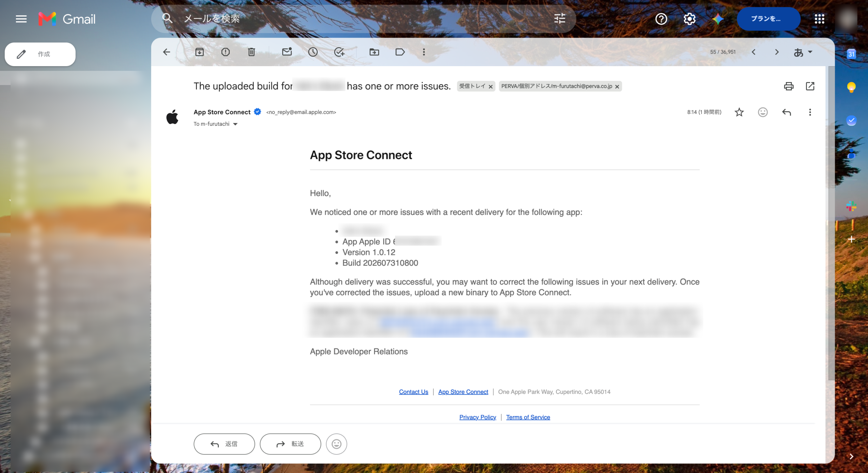Reply using the header arrow icon
Image resolution: width=868 pixels, height=473 pixels.
point(786,112)
